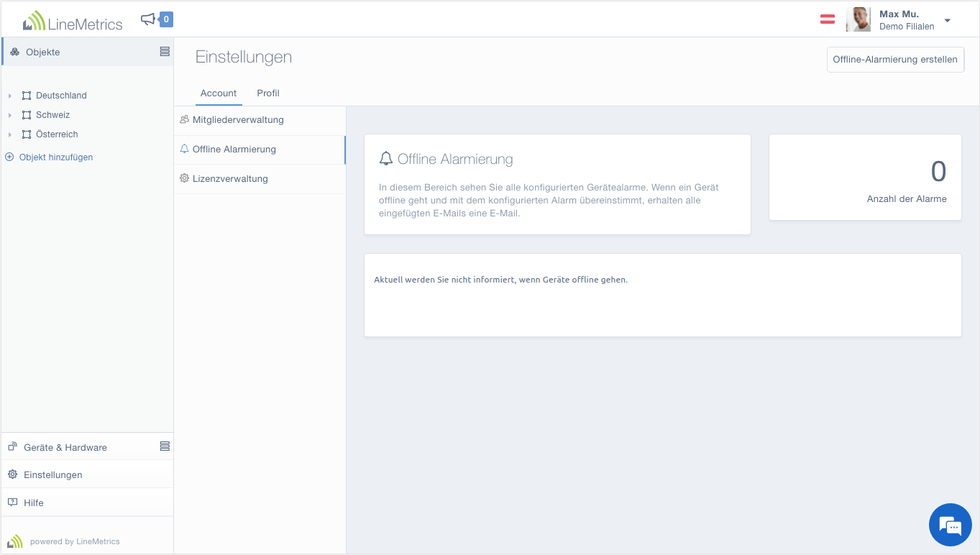
Task: Click the Lizenzverwaltung gear icon
Action: [x=184, y=178]
